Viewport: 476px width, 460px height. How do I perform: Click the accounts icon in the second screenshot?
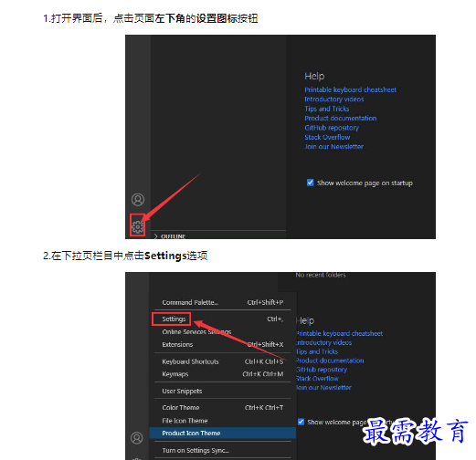coord(137,438)
